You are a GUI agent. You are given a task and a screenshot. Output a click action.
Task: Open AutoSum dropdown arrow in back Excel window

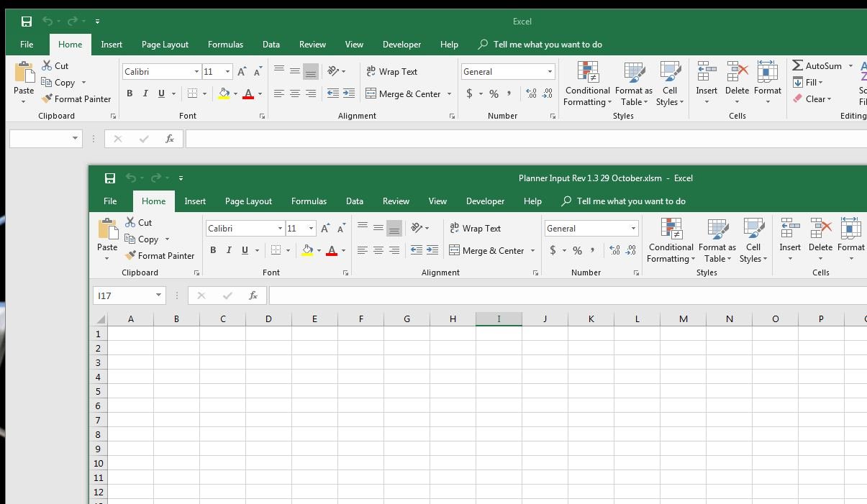tap(850, 65)
